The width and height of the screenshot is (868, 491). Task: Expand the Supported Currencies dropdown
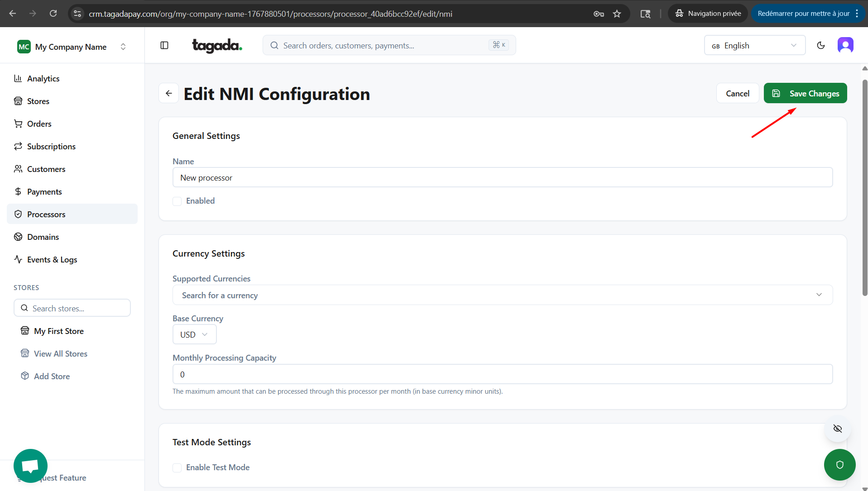click(x=502, y=295)
